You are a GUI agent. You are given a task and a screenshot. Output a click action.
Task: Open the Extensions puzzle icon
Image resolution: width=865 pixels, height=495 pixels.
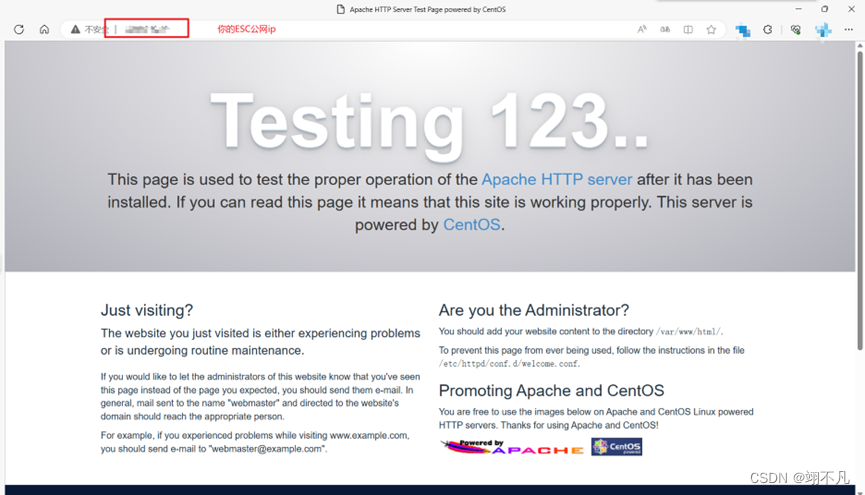767,29
